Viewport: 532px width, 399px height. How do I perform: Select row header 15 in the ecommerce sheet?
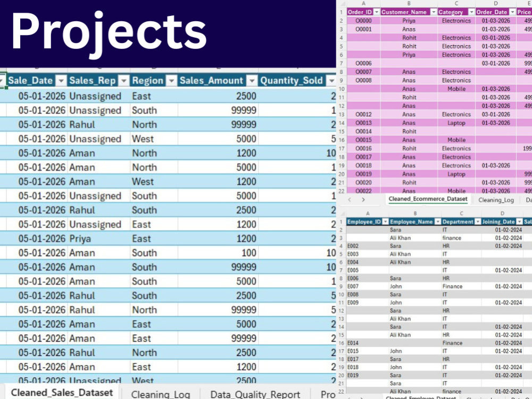pos(342,131)
